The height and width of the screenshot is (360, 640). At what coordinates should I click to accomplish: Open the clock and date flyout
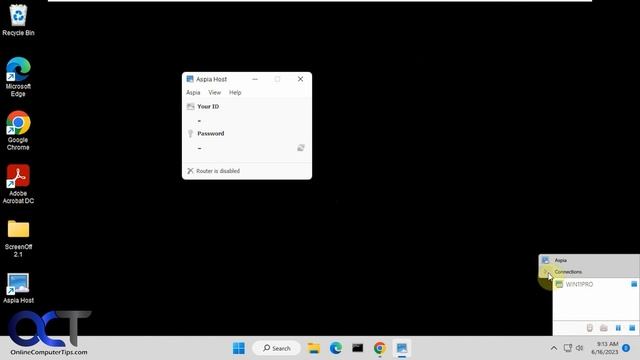tap(605, 348)
